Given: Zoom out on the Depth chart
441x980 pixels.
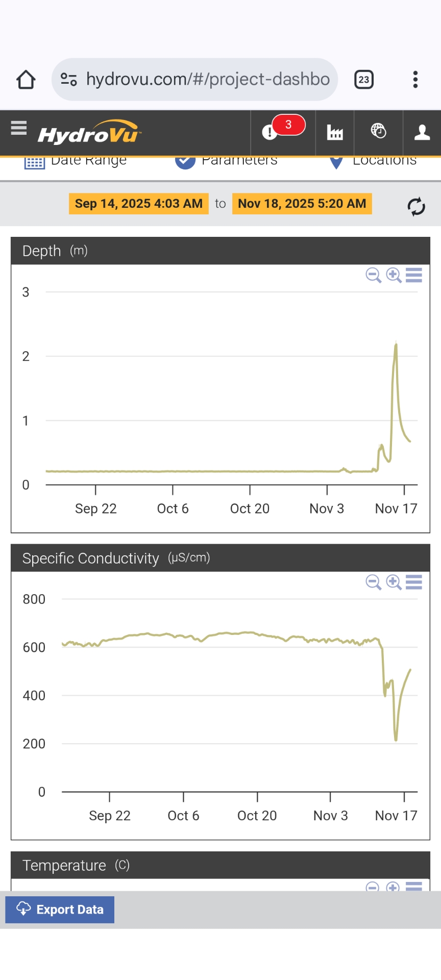Looking at the screenshot, I should pyautogui.click(x=373, y=275).
